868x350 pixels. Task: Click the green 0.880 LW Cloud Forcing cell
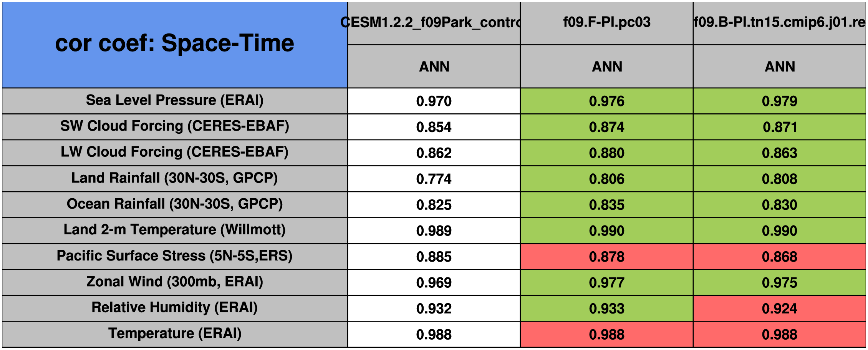coord(606,153)
